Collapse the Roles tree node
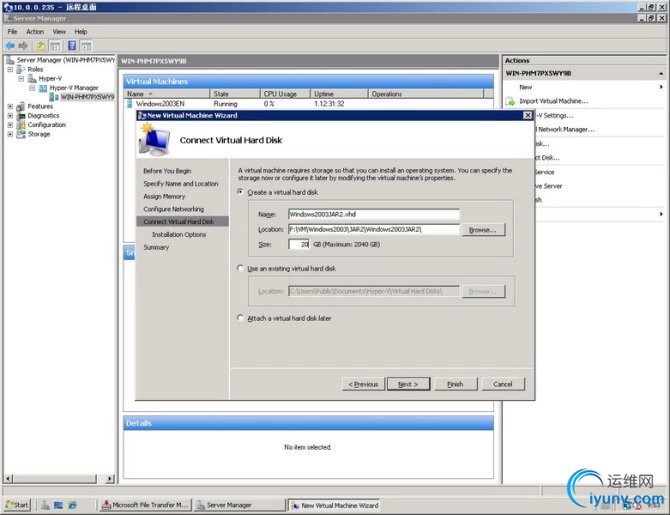Viewport: 670px width, 515px height. [10, 69]
